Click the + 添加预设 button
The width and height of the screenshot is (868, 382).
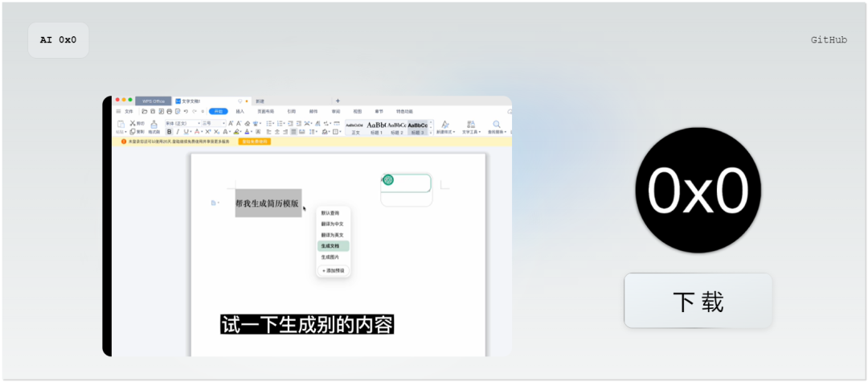[x=334, y=271]
